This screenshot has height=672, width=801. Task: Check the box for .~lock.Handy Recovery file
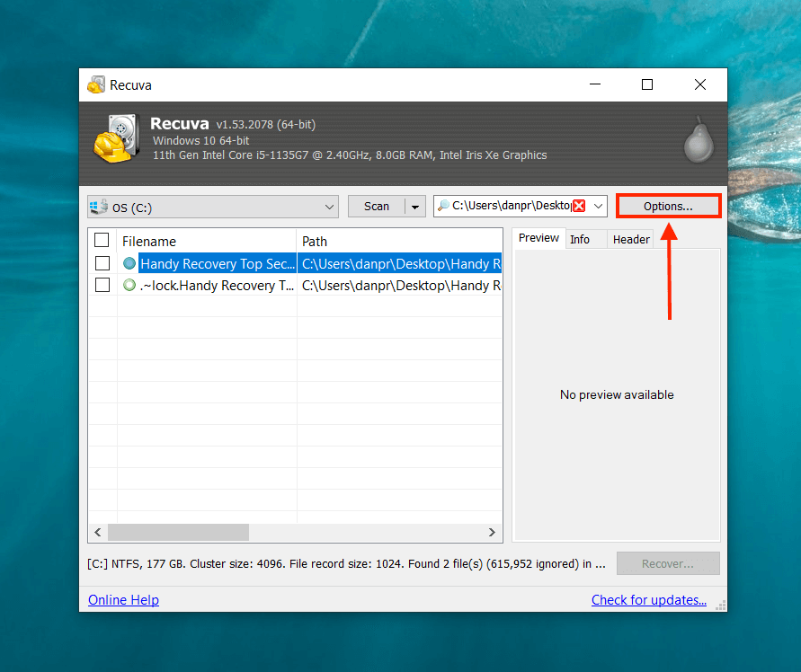click(x=102, y=285)
